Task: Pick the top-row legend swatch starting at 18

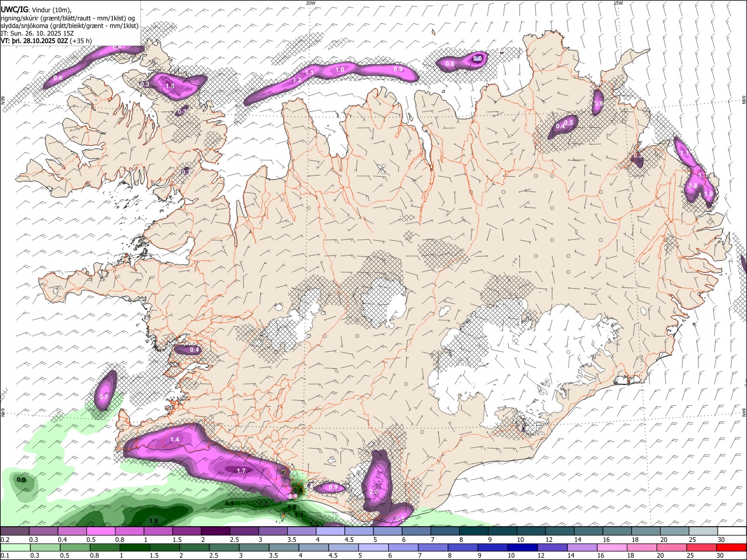Action: (x=646, y=531)
